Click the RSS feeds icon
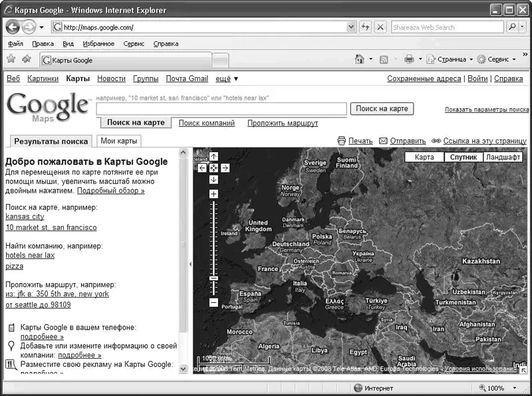Image resolution: width=532 pixels, height=396 pixels. [384, 60]
